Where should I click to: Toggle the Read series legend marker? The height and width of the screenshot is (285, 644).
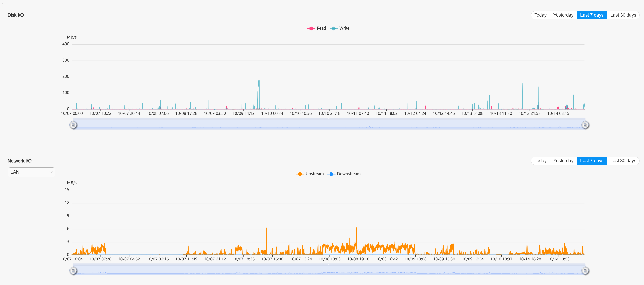[x=311, y=28]
